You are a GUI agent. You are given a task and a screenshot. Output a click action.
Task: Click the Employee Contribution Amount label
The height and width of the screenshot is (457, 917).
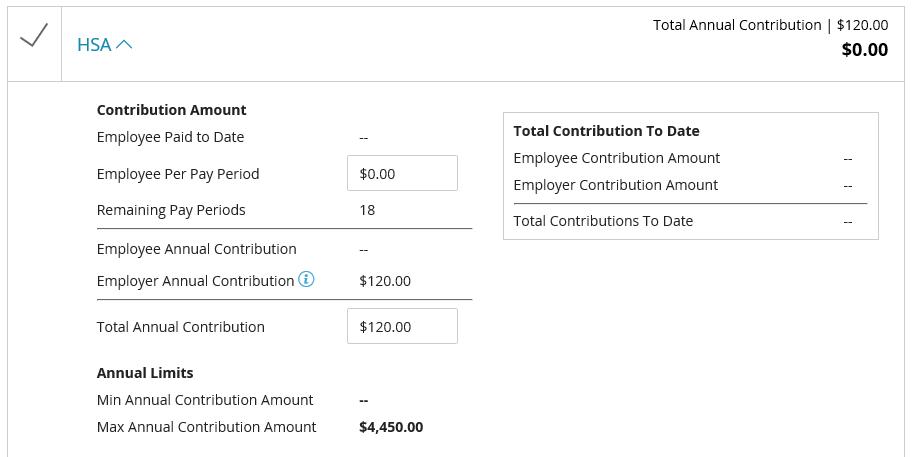pyautogui.click(x=616, y=158)
